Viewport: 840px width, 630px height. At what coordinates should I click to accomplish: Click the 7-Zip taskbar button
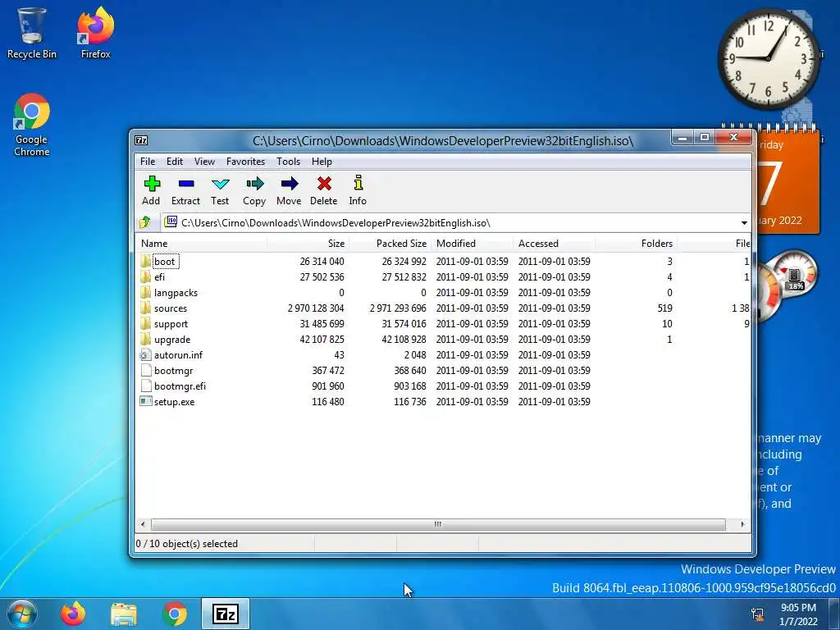click(226, 614)
